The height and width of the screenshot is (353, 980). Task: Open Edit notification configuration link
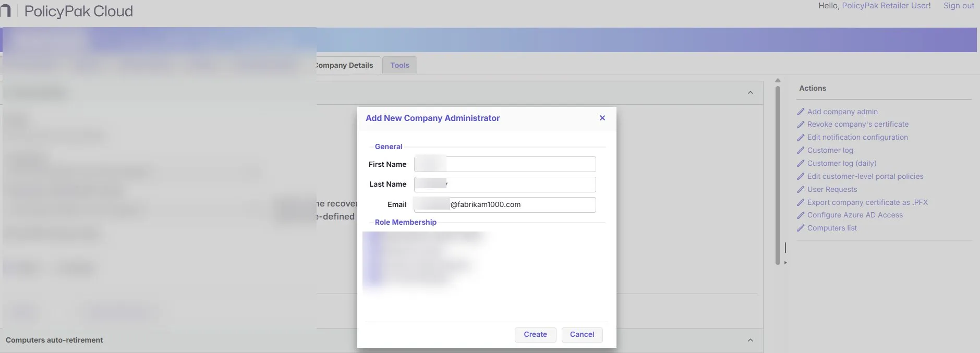click(x=857, y=137)
